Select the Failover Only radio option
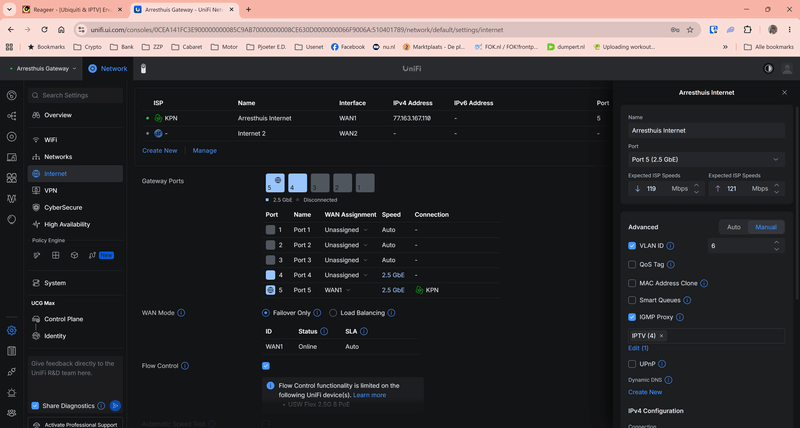The height and width of the screenshot is (428, 800). point(266,313)
